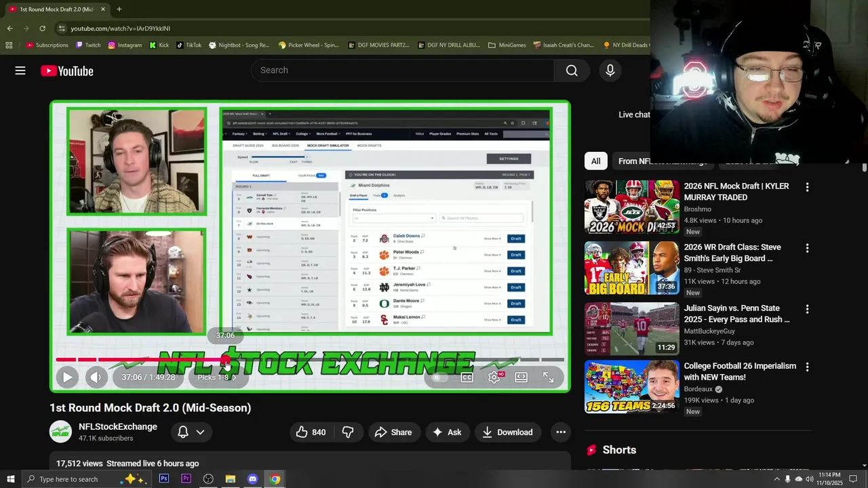Open Subscriptions bookmark
This screenshot has width=868, height=488.
[x=47, y=45]
